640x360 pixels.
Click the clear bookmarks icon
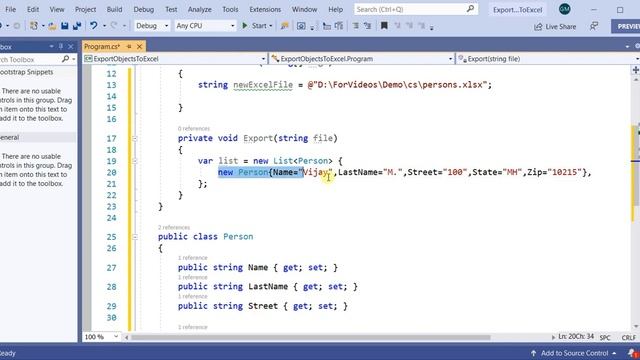pyautogui.click(x=422, y=26)
